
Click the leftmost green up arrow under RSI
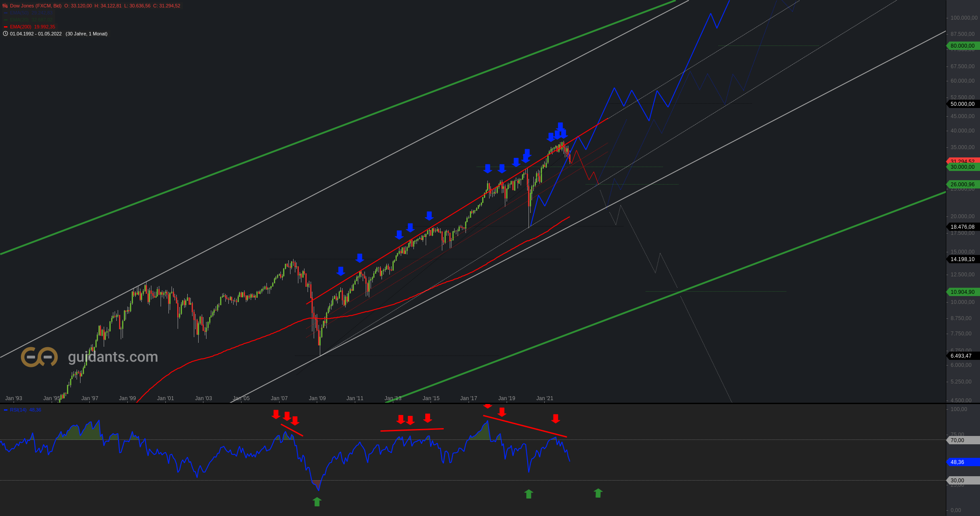pos(317,502)
